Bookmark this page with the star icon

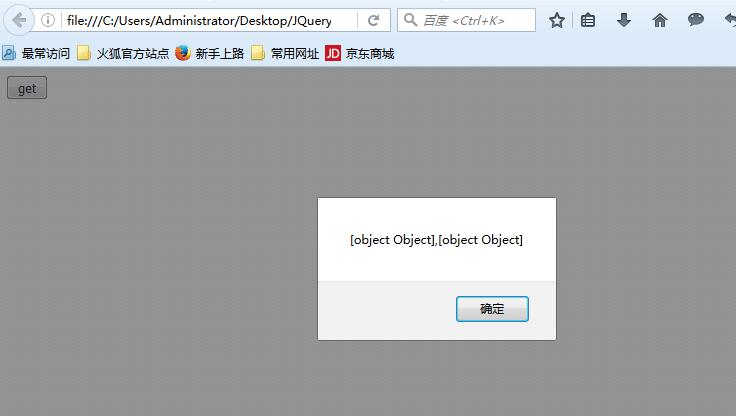tap(557, 20)
